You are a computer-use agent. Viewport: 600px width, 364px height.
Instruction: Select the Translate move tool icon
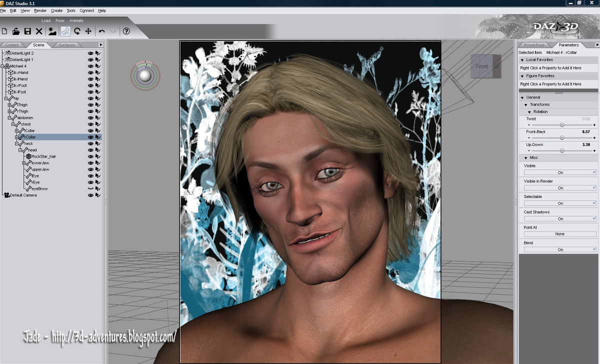tap(88, 31)
